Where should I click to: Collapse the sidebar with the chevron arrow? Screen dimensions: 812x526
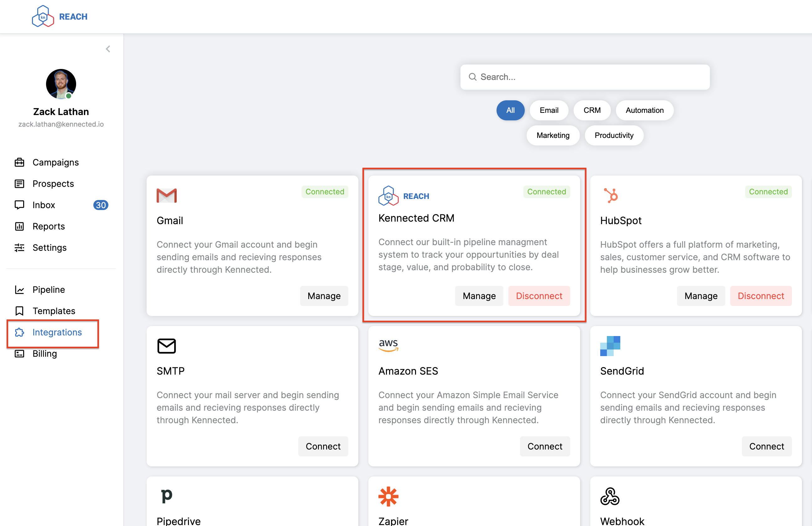(x=108, y=49)
